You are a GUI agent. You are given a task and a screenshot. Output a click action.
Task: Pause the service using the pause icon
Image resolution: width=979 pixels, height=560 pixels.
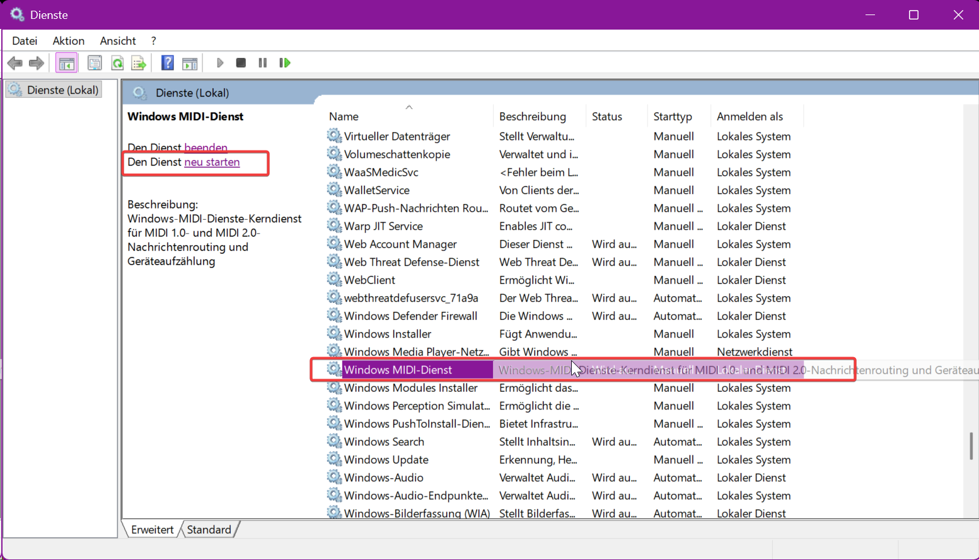point(263,63)
